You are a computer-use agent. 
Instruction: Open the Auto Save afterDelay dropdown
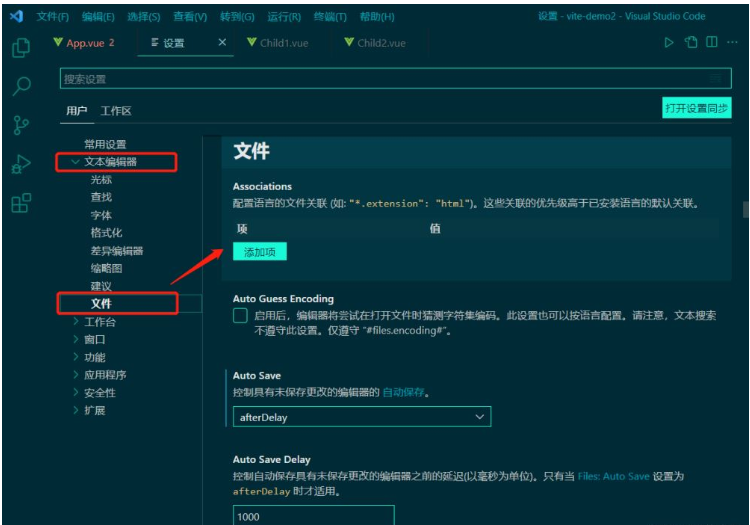click(362, 417)
